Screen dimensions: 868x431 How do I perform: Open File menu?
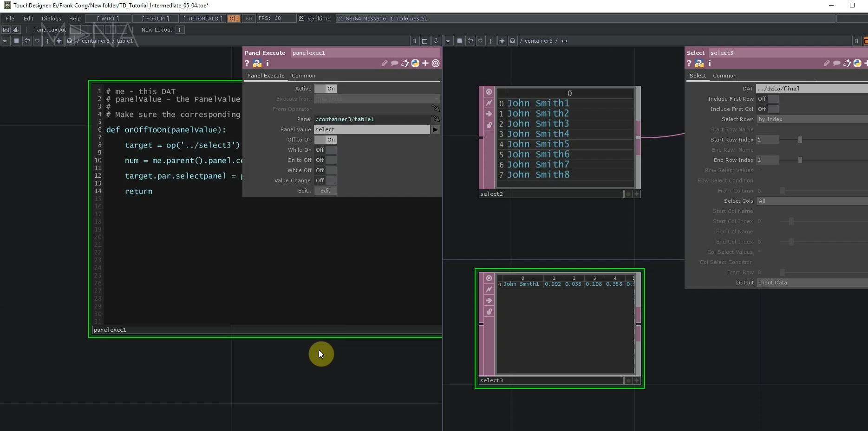pyautogui.click(x=10, y=19)
